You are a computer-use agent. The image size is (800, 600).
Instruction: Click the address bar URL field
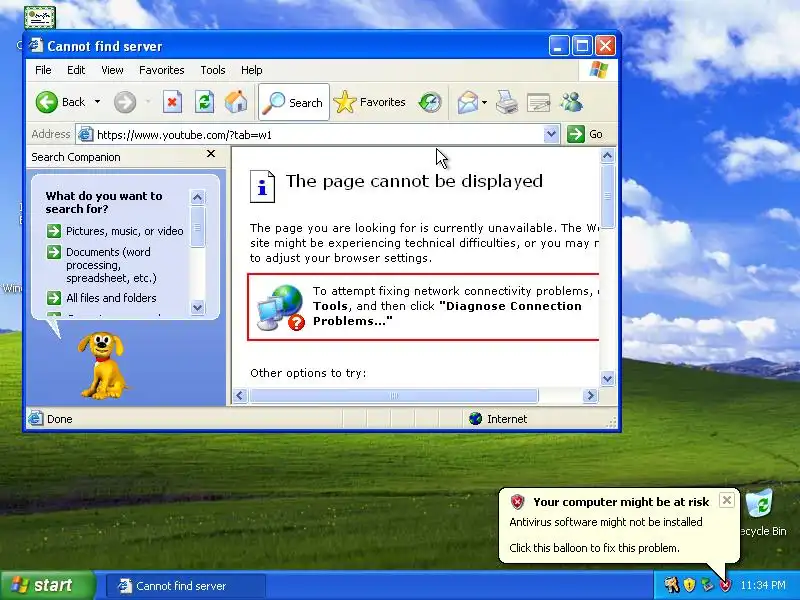[x=319, y=135]
